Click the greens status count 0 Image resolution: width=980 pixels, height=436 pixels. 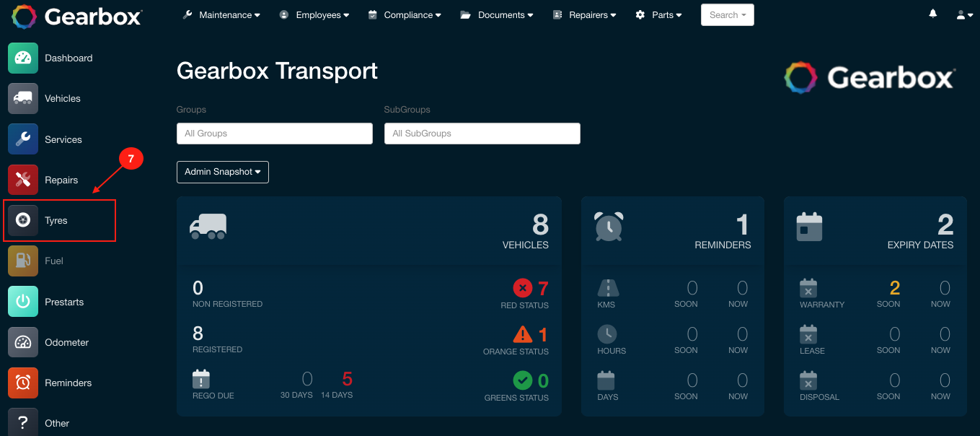tap(543, 380)
